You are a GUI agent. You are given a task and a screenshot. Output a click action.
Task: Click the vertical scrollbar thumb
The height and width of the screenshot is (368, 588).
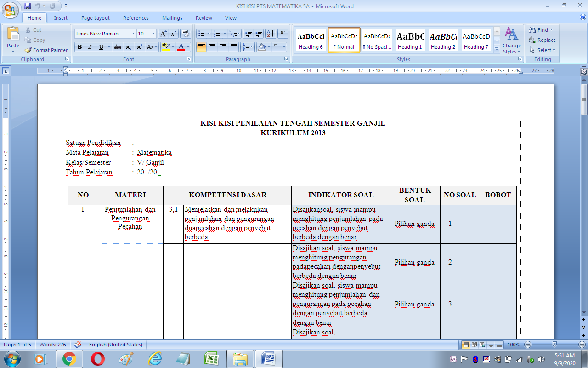pos(584,98)
